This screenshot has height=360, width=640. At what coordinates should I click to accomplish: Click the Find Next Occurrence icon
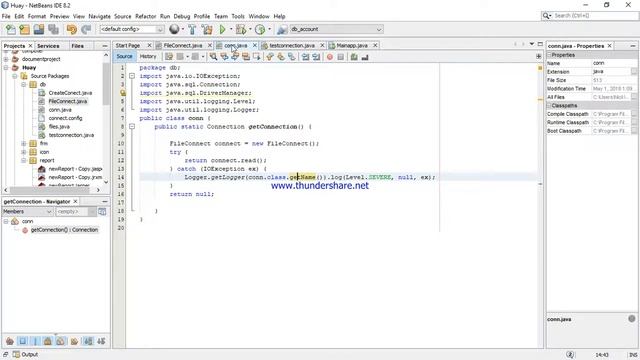pyautogui.click(x=235, y=57)
